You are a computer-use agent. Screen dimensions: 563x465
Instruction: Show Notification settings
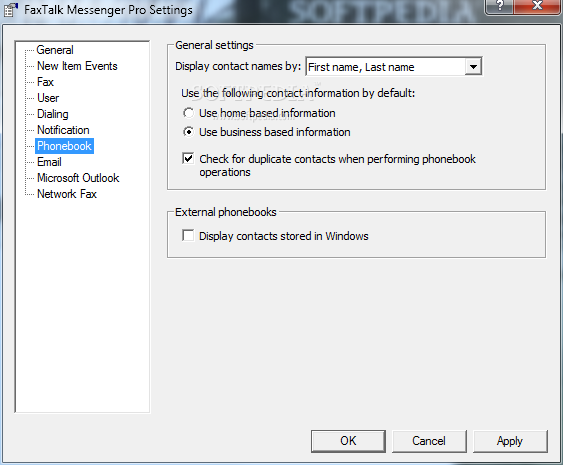click(x=63, y=130)
